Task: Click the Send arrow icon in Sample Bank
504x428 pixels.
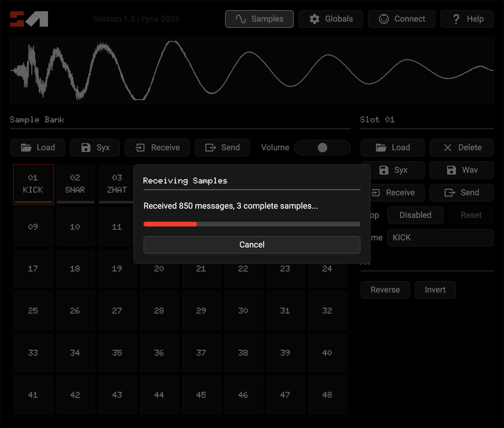Action: coord(210,148)
